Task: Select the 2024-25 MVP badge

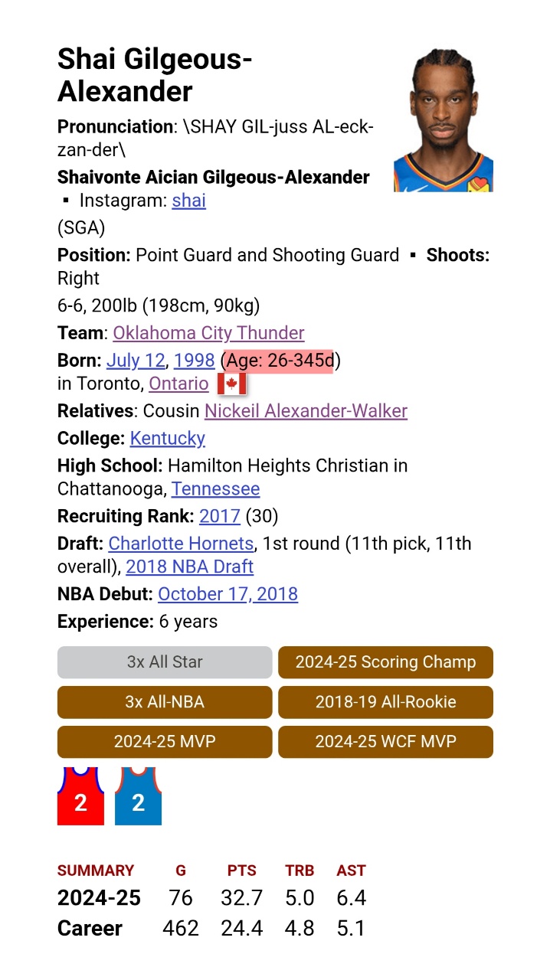Action: coord(165,742)
